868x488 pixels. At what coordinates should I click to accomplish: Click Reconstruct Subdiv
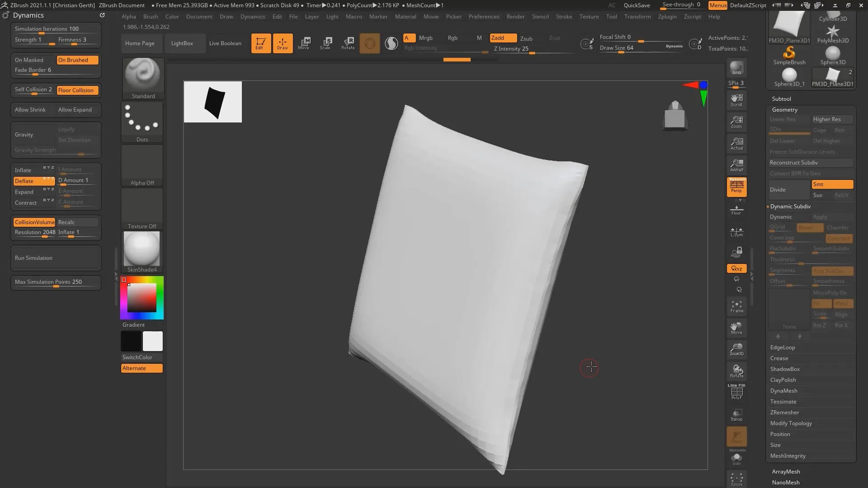pyautogui.click(x=811, y=163)
